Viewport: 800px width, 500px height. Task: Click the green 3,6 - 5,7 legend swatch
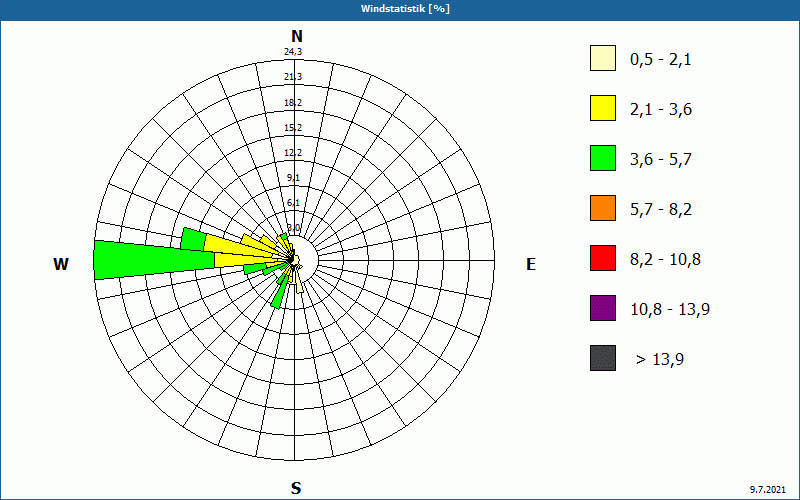pyautogui.click(x=603, y=158)
